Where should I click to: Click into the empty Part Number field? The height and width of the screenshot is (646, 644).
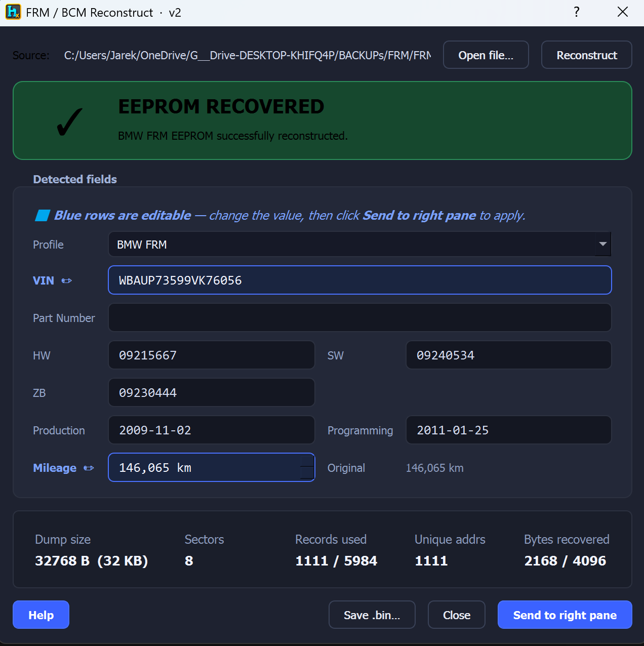point(359,317)
